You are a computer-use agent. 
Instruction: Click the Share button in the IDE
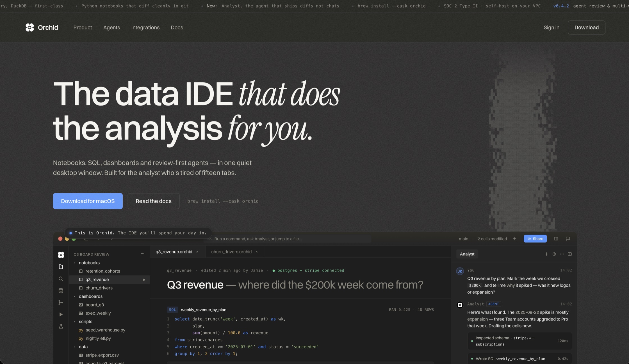click(x=535, y=239)
